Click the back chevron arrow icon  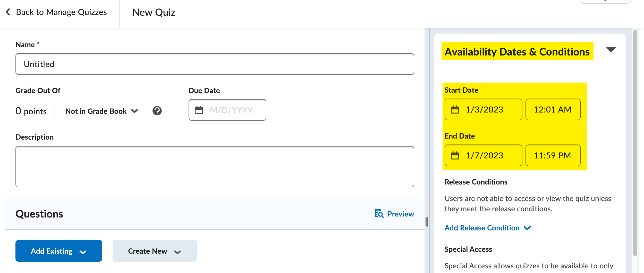(x=8, y=12)
